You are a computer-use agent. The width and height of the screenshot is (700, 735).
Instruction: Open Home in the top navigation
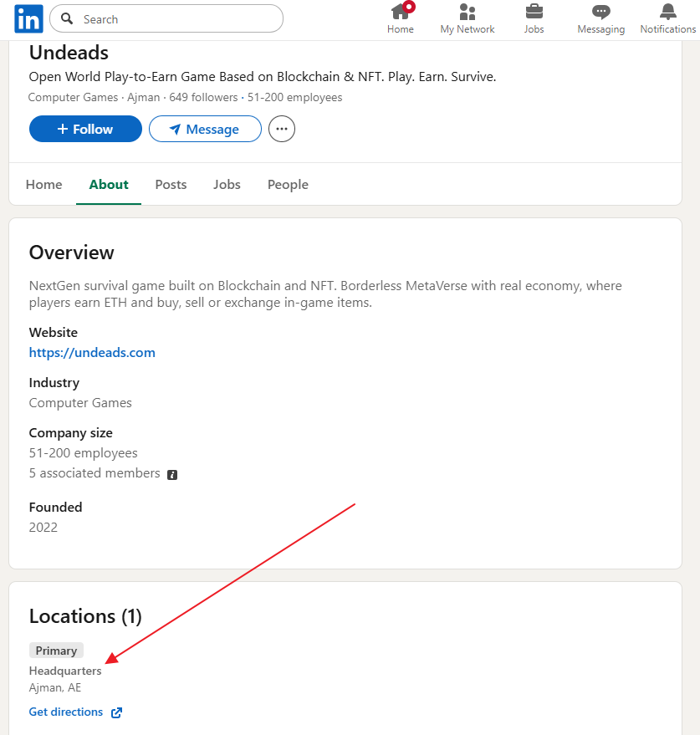[401, 18]
